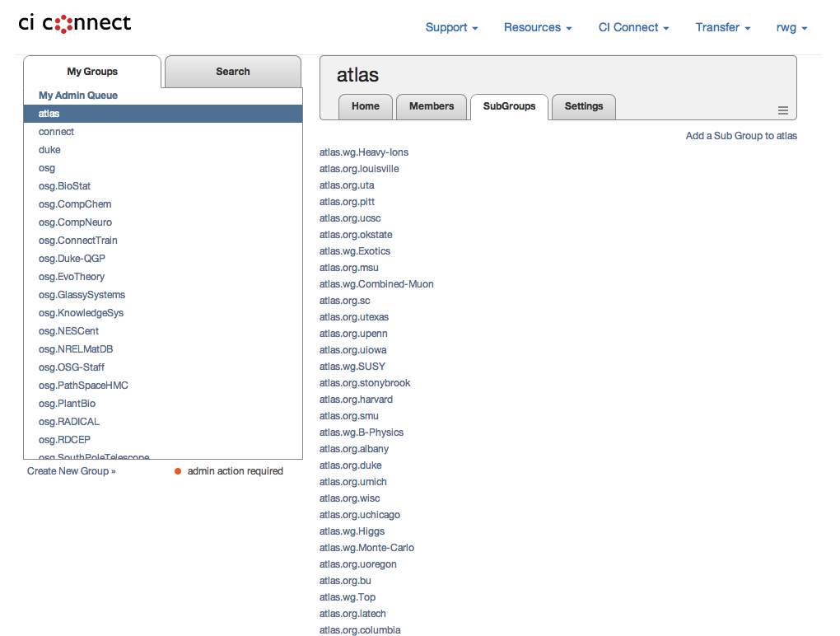The image size is (840, 636).
Task: Open subgroup atlas.org.utexas
Action: pos(354,317)
